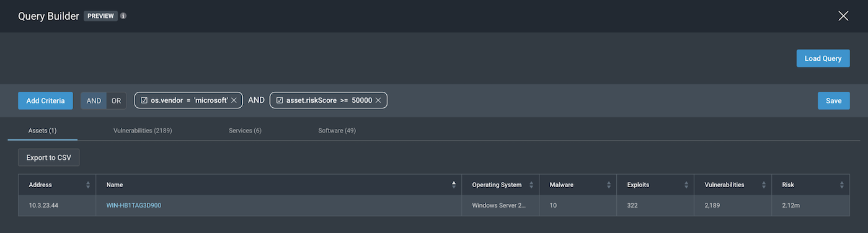This screenshot has height=233, width=868.
Task: Select the OR operator toggle
Action: pos(116,100)
